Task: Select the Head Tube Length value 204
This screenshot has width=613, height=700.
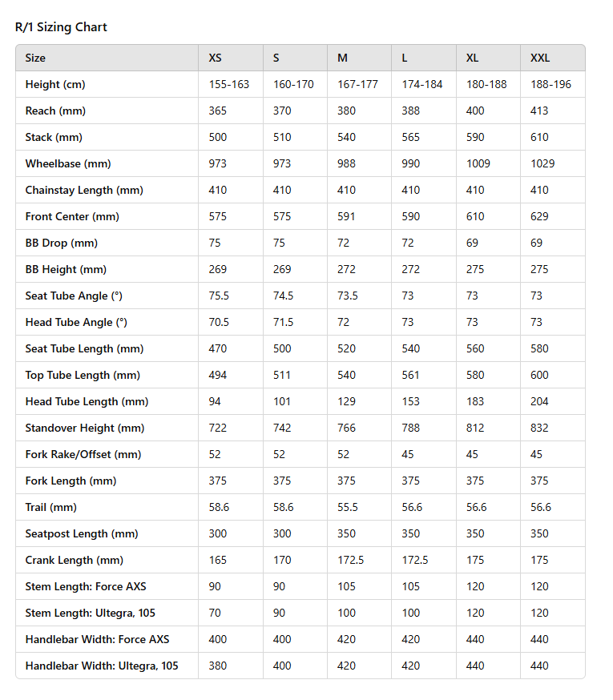Action: pyautogui.click(x=539, y=401)
